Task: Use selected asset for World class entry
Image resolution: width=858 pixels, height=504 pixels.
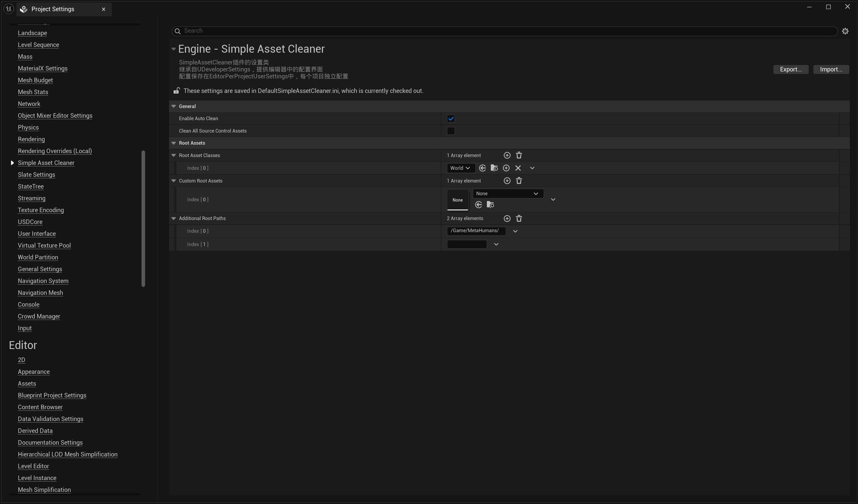Action: [482, 168]
